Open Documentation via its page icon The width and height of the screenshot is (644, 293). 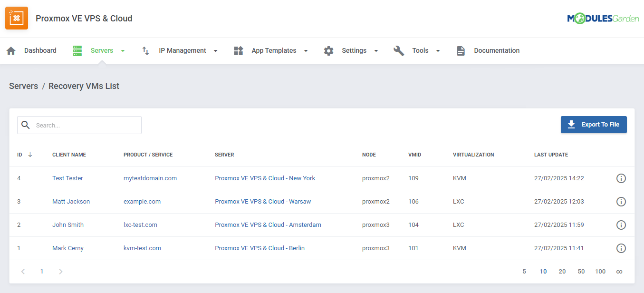point(461,50)
